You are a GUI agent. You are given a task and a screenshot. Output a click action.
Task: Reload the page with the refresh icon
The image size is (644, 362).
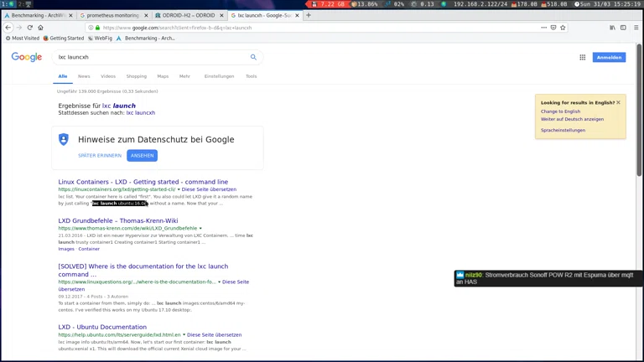tap(29, 28)
